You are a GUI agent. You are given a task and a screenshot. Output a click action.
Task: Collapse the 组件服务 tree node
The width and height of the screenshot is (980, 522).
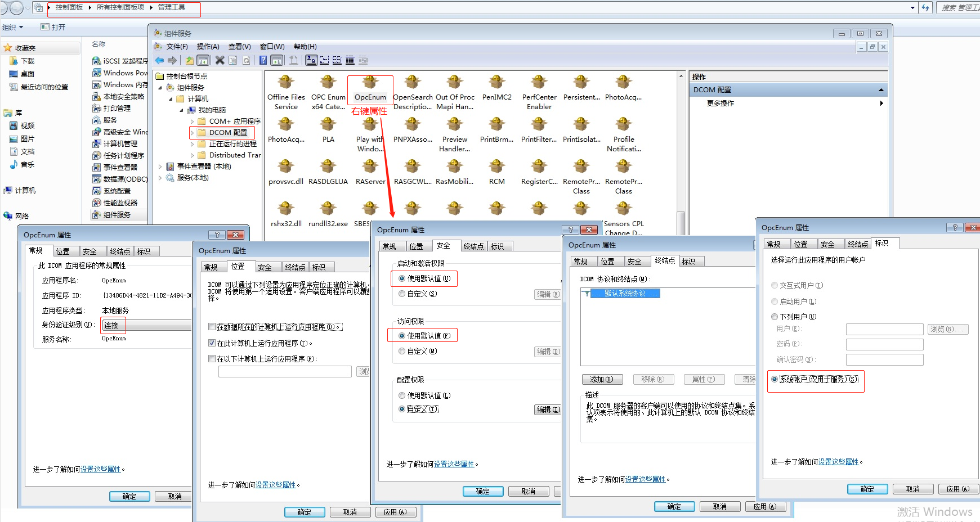[160, 88]
